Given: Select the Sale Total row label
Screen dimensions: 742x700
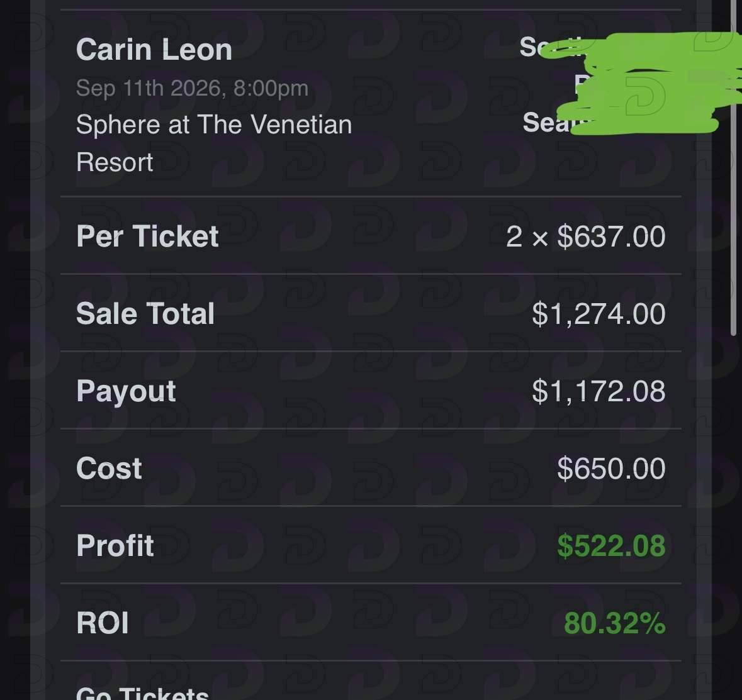Looking at the screenshot, I should coord(145,314).
